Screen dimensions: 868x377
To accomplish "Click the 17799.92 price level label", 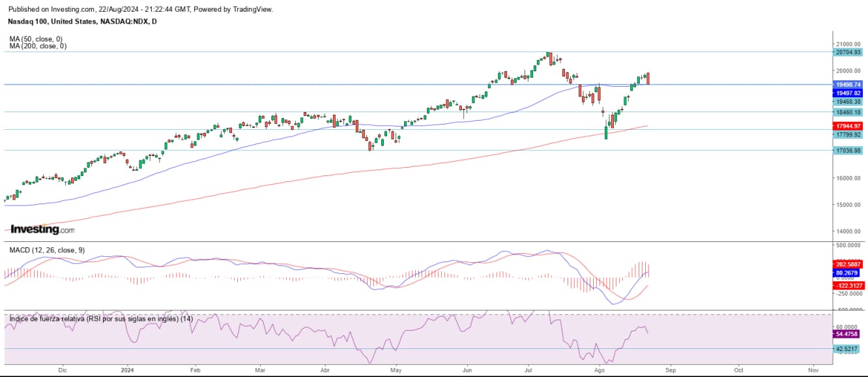I will click(848, 134).
